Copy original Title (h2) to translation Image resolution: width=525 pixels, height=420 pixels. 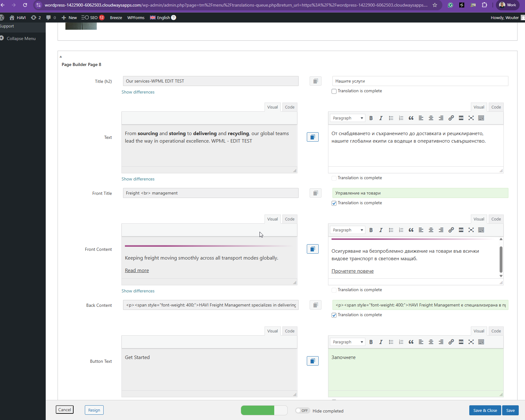coord(316,81)
